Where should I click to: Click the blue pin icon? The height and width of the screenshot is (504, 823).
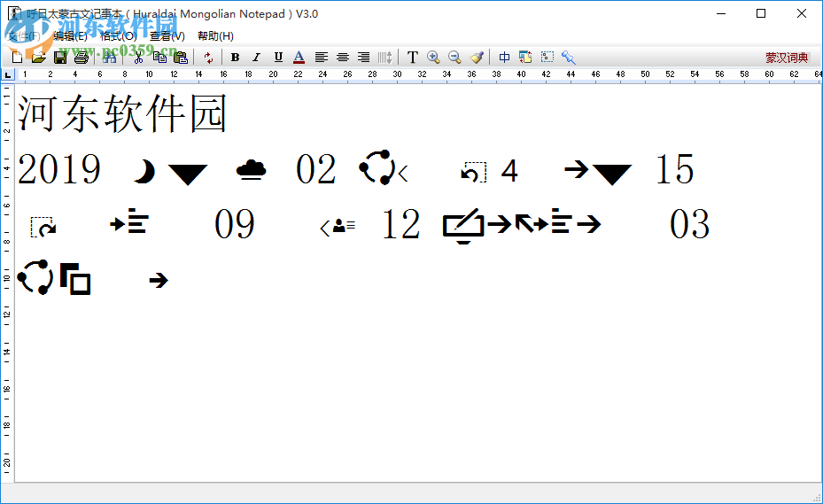[569, 58]
